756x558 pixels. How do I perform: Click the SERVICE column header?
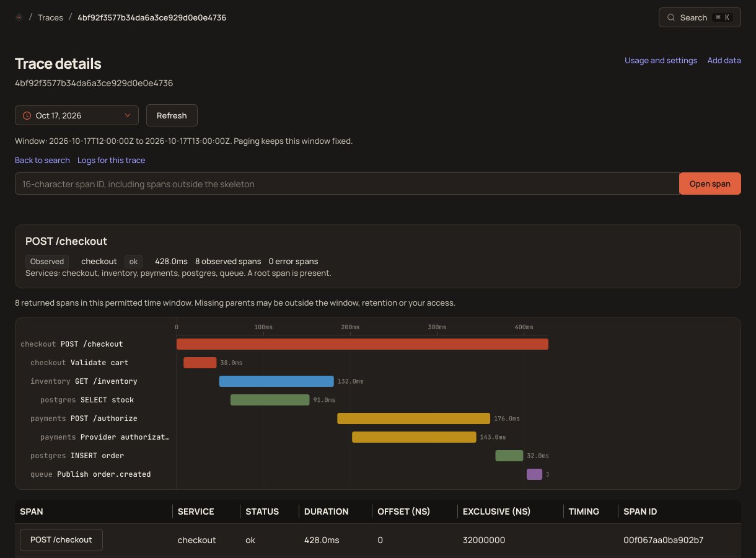pyautogui.click(x=196, y=511)
